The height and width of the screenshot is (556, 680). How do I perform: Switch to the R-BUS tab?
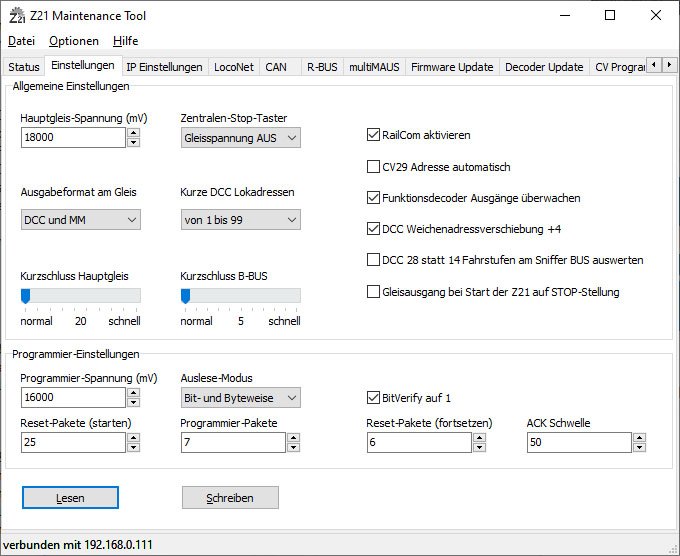(x=322, y=67)
